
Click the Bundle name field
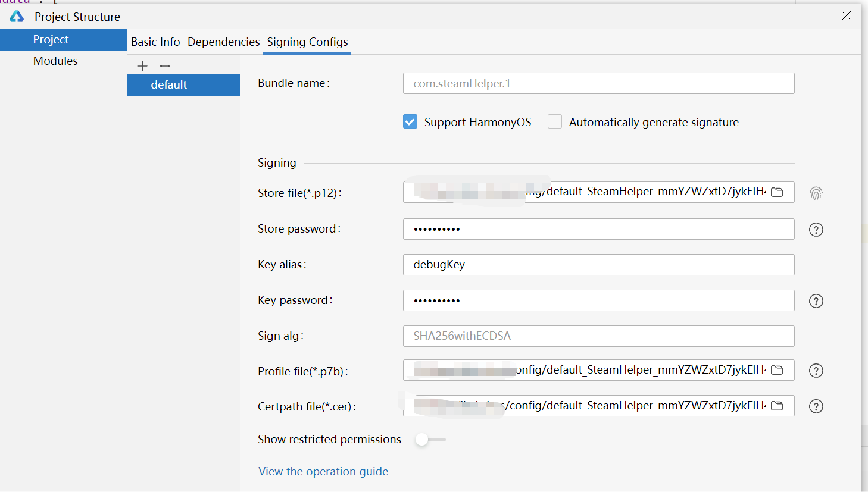coord(598,83)
